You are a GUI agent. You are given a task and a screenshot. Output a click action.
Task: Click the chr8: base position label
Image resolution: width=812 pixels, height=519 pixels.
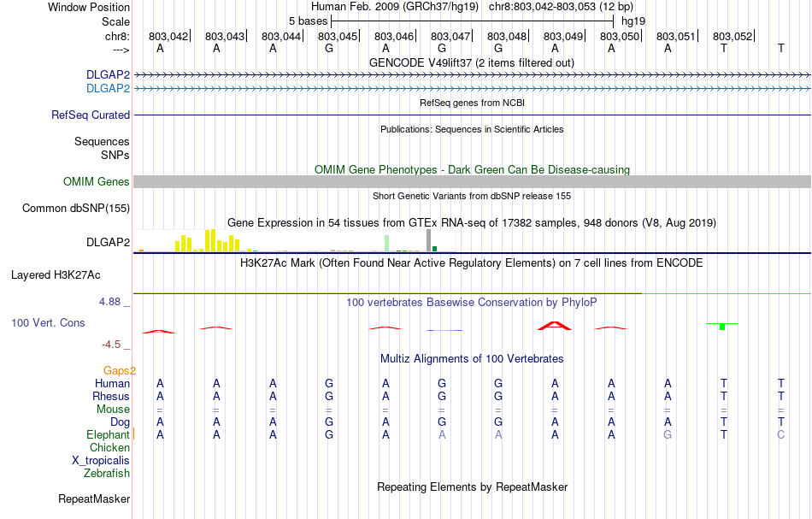coord(117,36)
